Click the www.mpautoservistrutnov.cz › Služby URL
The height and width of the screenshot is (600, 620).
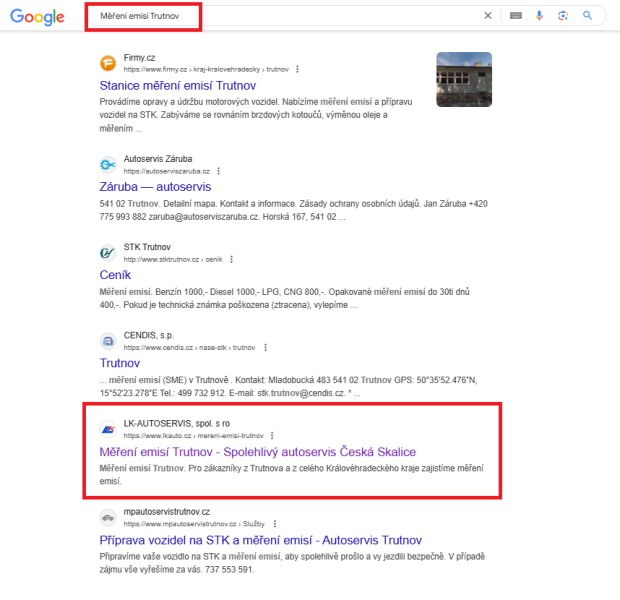coord(194,524)
